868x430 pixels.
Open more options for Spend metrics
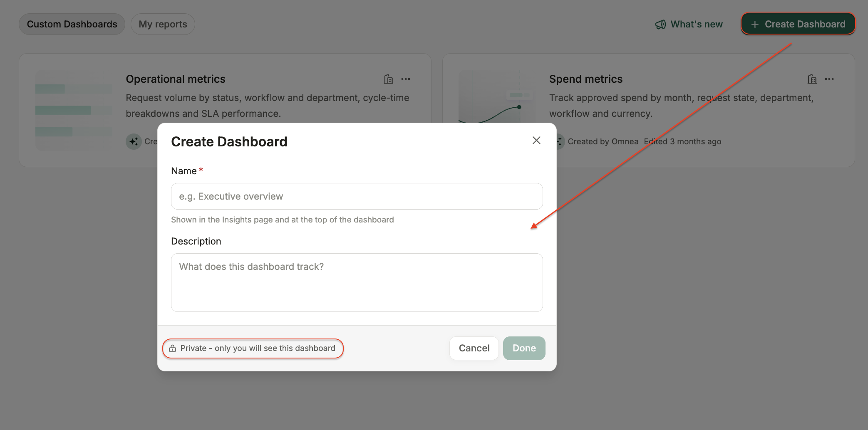(x=829, y=79)
